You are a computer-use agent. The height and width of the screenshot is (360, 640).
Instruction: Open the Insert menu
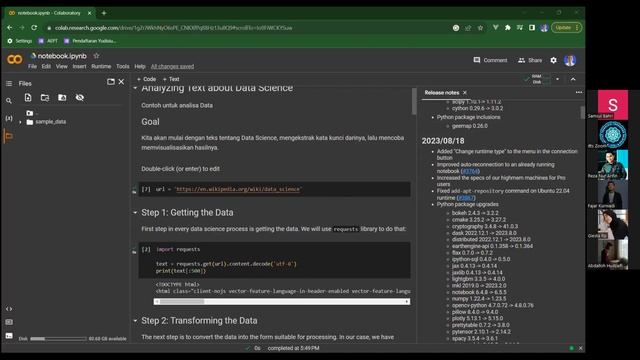(79, 66)
